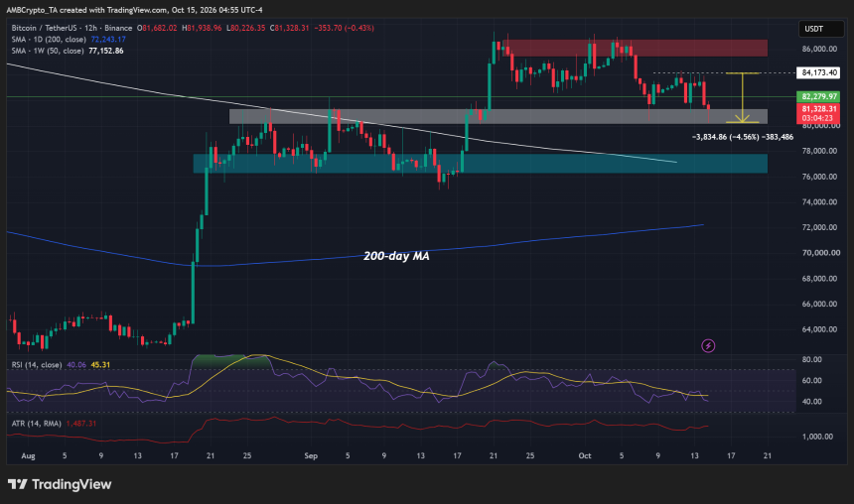
Task: Click the high price H81,938.96
Action: click(202, 28)
